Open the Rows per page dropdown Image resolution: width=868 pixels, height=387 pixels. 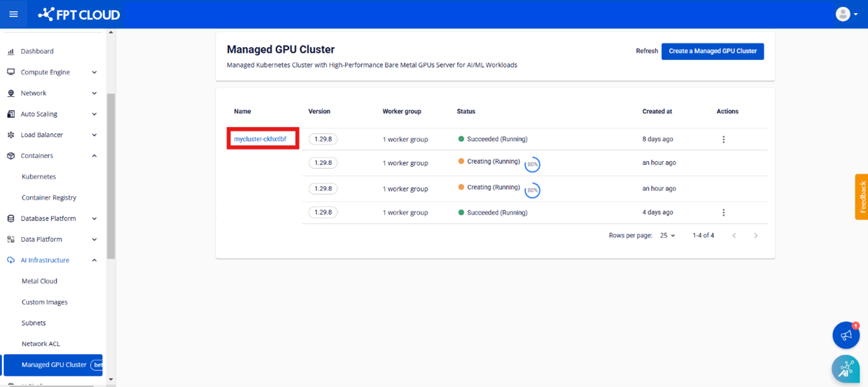[x=668, y=236]
